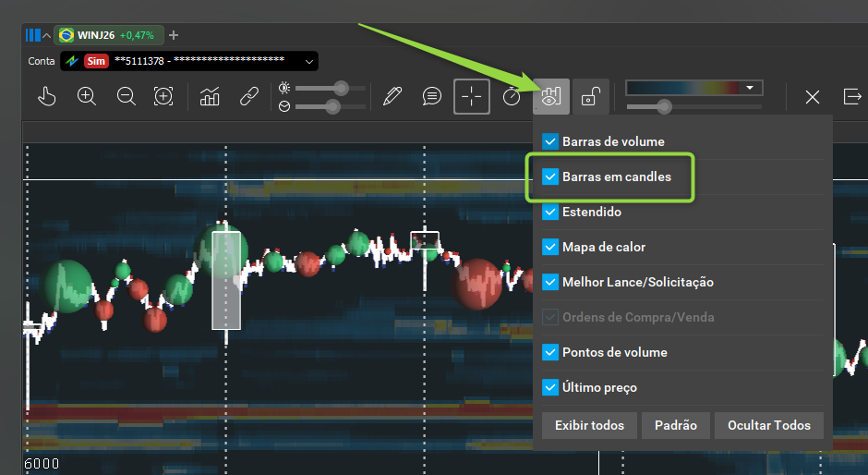Click the zoom in magnifier icon
868x475 pixels.
coord(87,96)
